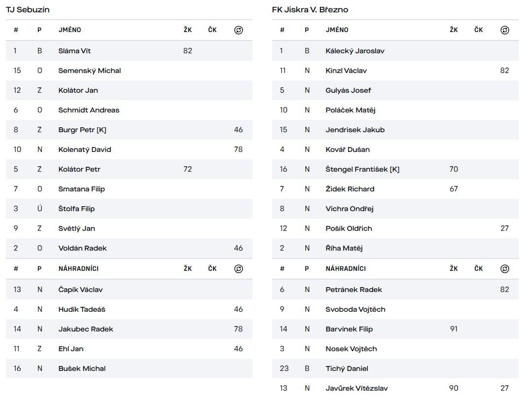Select substitute goalkeeper Tichý Daniel

pyautogui.click(x=347, y=368)
